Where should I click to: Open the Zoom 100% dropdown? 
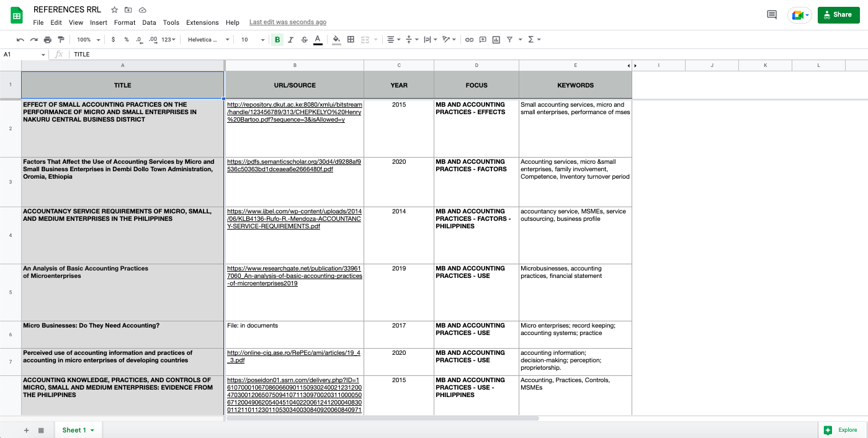[88, 40]
